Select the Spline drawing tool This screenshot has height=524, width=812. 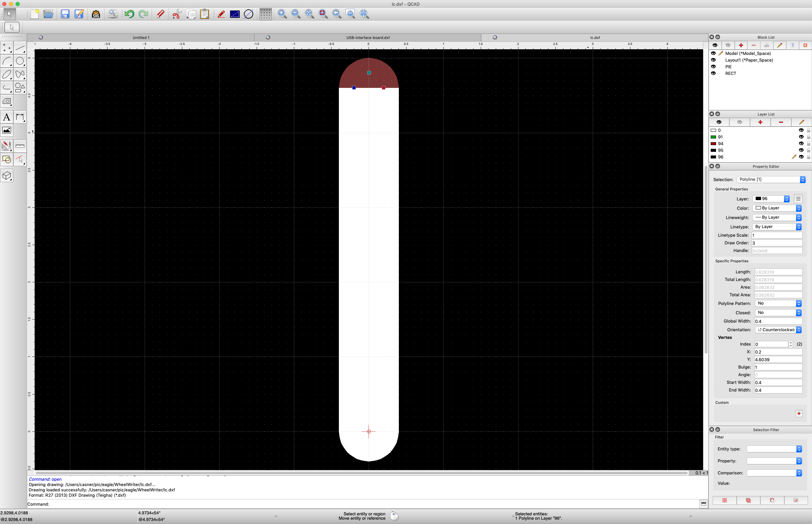click(x=20, y=75)
